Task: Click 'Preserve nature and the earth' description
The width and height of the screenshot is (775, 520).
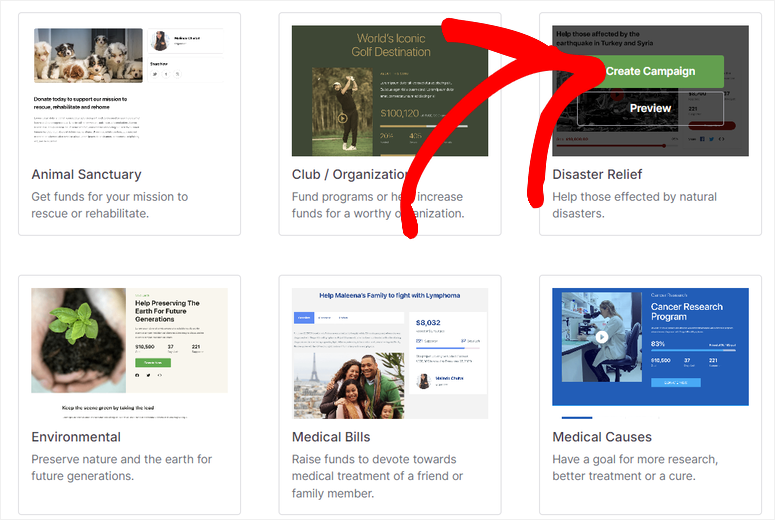Action: (x=122, y=468)
